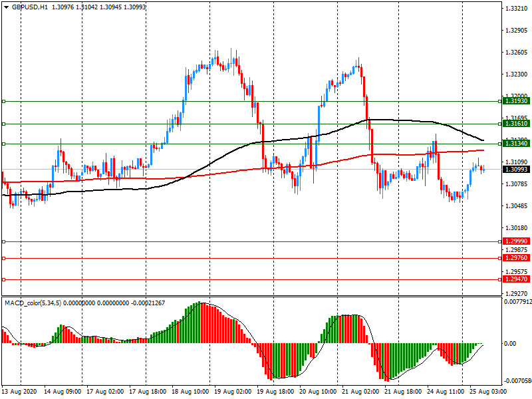The height and width of the screenshot is (399, 532).
Task: Click the 21 Aug 02:00 time axis label
Action: point(360,392)
